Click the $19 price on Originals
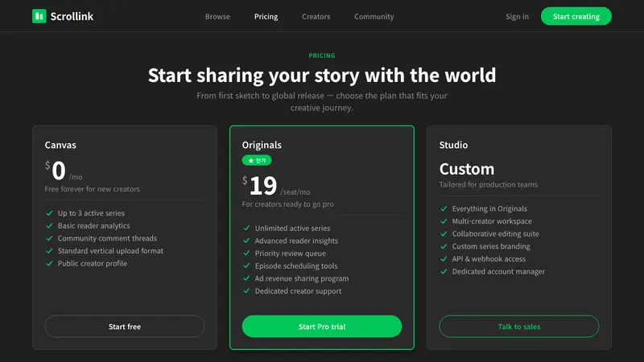The image size is (644, 362). pos(259,186)
